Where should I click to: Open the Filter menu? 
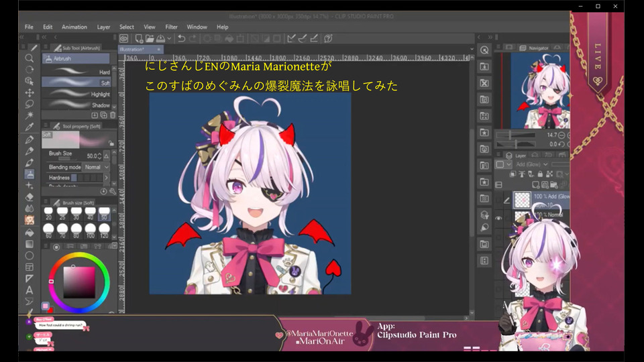tap(171, 27)
